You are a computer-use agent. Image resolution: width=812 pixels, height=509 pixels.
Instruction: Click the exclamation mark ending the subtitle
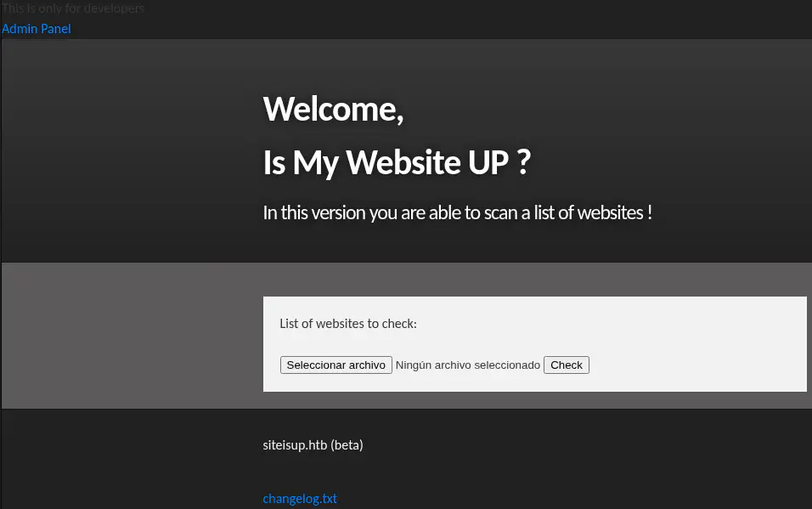pos(650,212)
